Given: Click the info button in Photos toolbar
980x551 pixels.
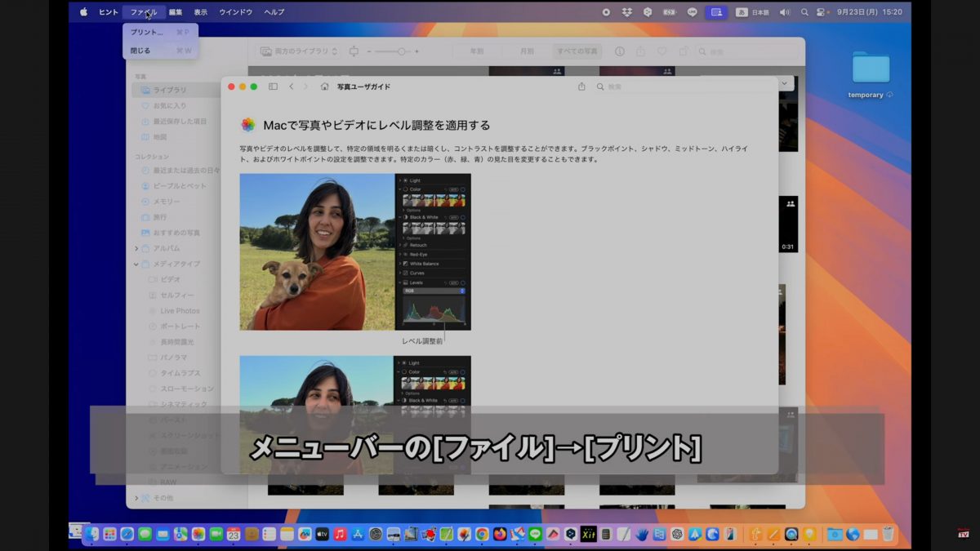Looking at the screenshot, I should (619, 51).
